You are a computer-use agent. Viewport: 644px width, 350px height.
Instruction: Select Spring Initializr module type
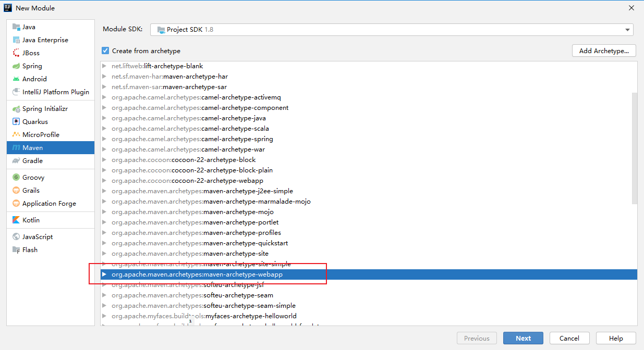point(51,109)
